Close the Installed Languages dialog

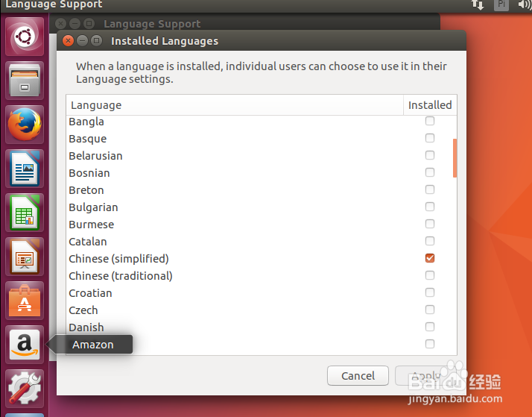coord(69,41)
